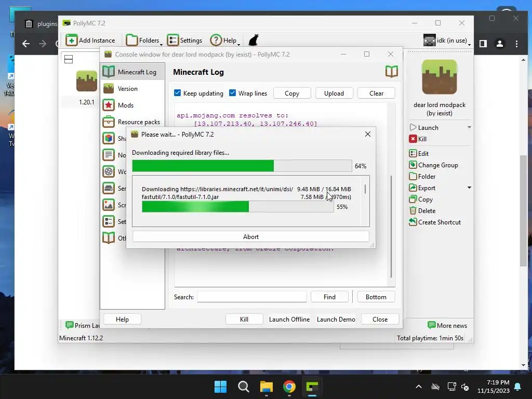
Task: Click the Worlds globe icon
Action: (109, 171)
